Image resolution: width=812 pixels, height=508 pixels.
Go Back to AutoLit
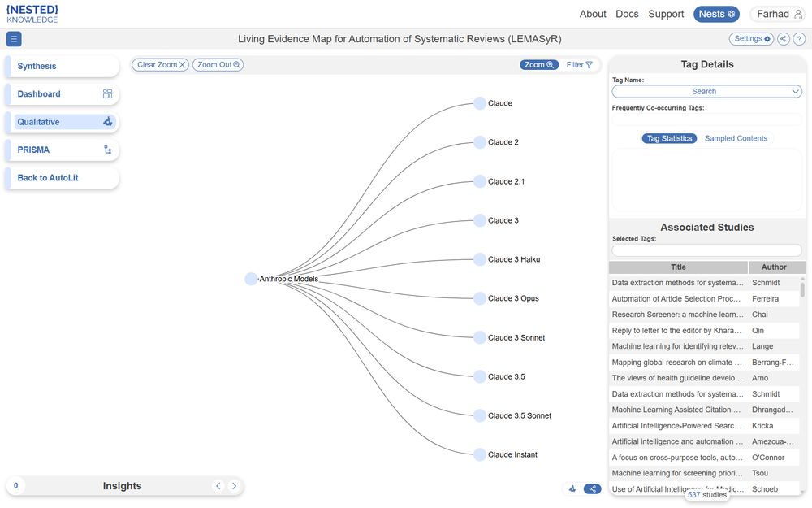[63, 178]
